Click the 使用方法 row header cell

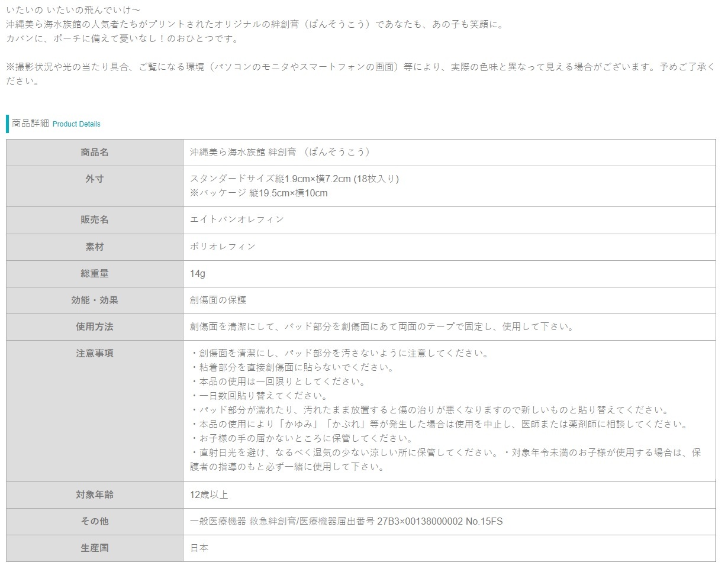[95, 326]
